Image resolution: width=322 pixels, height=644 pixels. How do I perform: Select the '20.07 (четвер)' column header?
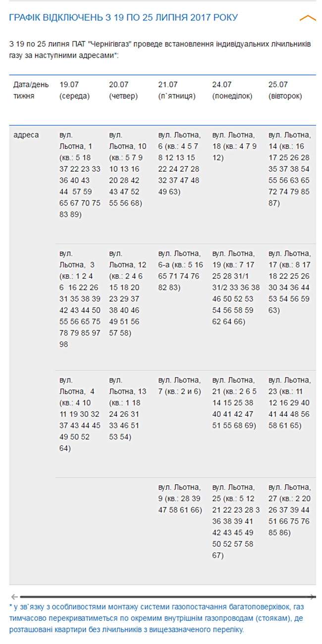[x=123, y=90]
